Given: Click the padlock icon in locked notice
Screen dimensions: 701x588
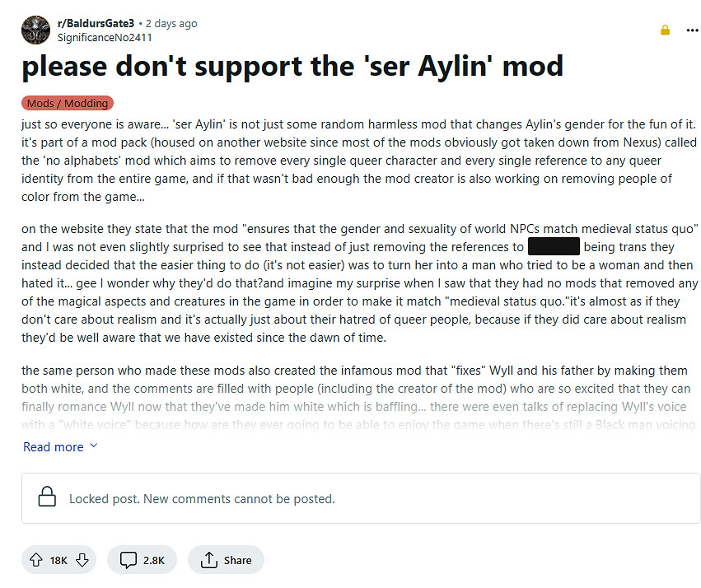Looking at the screenshot, I should click(x=48, y=497).
